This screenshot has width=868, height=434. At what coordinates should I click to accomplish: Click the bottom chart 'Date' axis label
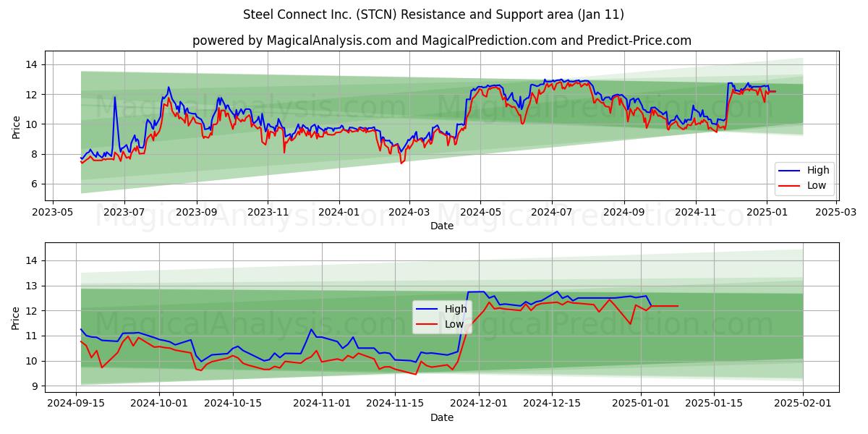(442, 417)
